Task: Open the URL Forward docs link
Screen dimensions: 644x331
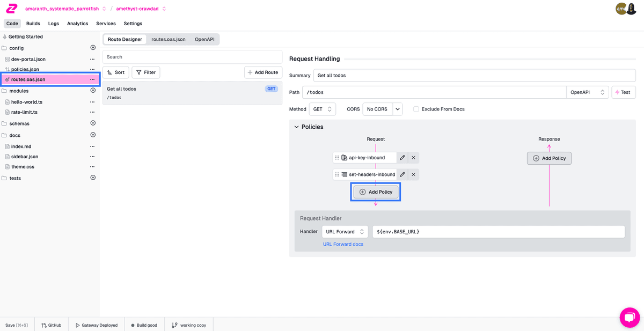Action: pos(343,244)
